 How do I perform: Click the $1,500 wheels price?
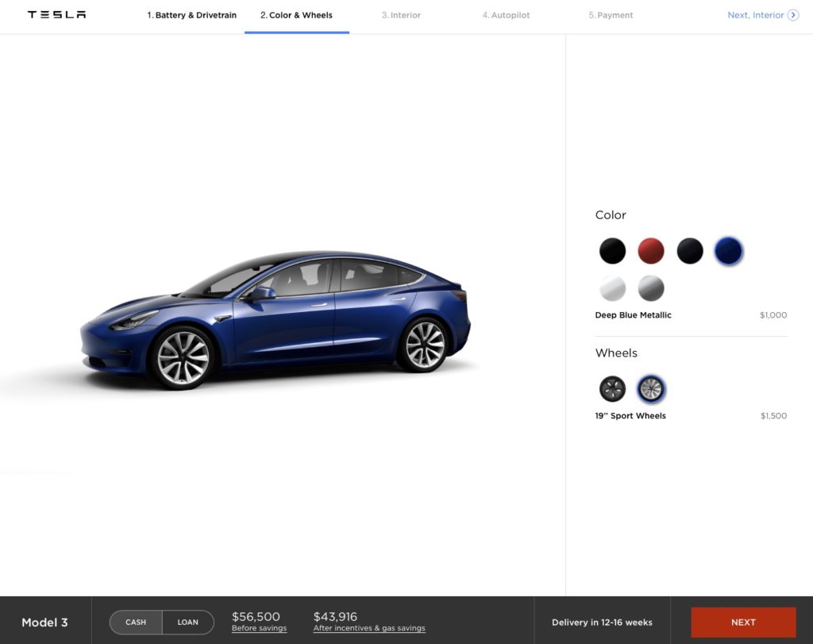(x=773, y=415)
